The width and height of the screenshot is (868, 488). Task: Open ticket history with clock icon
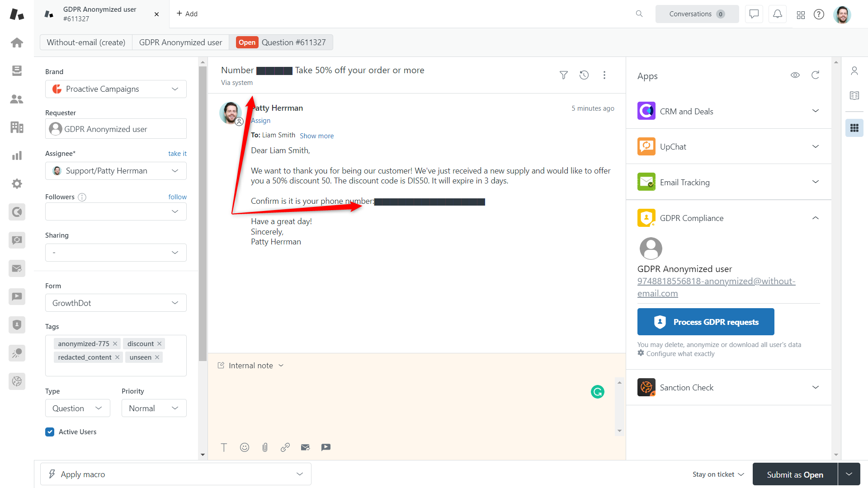point(585,75)
